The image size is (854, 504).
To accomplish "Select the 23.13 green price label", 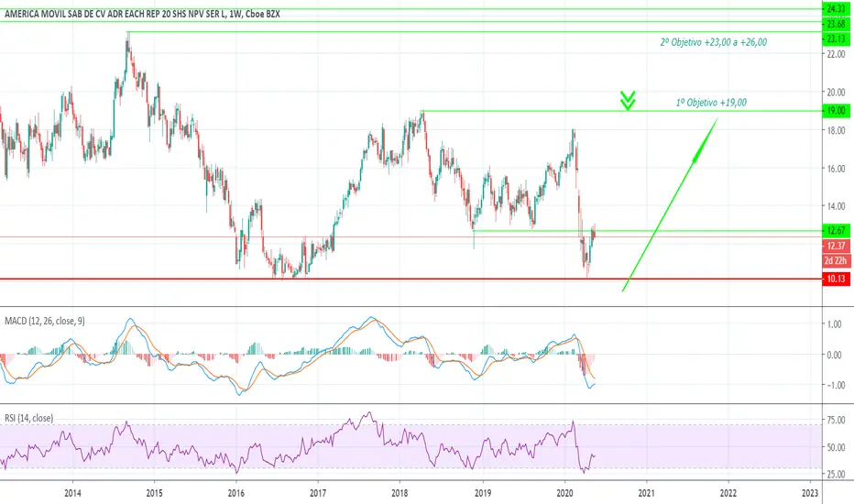I will pos(836,38).
